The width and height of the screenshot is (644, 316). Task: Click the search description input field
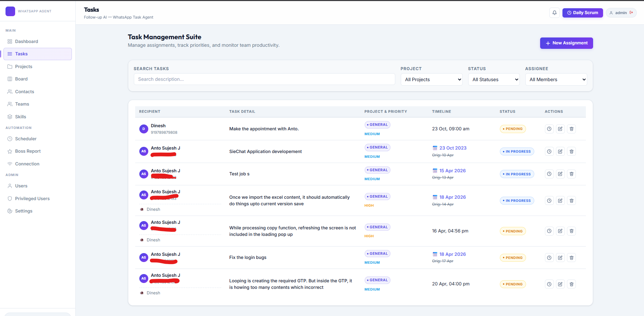click(264, 79)
